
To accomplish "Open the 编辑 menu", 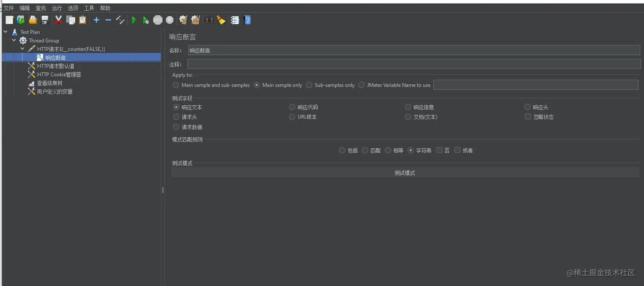I will click(x=25, y=8).
